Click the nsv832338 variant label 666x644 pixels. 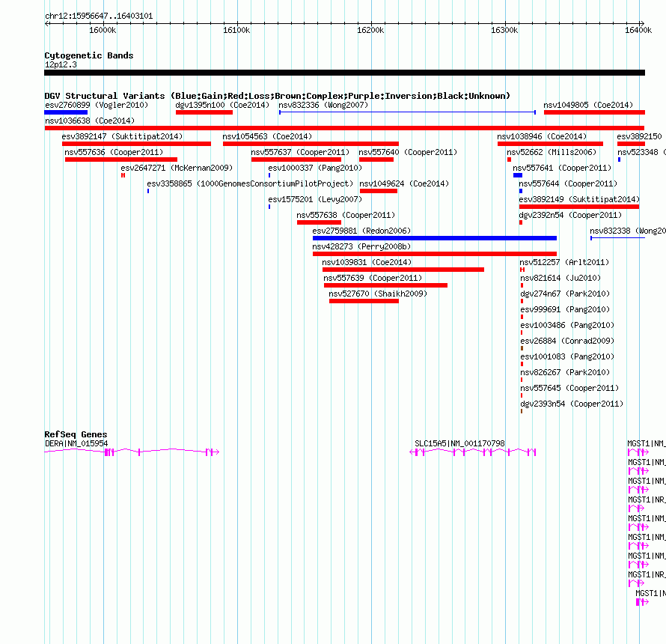[x=628, y=231]
